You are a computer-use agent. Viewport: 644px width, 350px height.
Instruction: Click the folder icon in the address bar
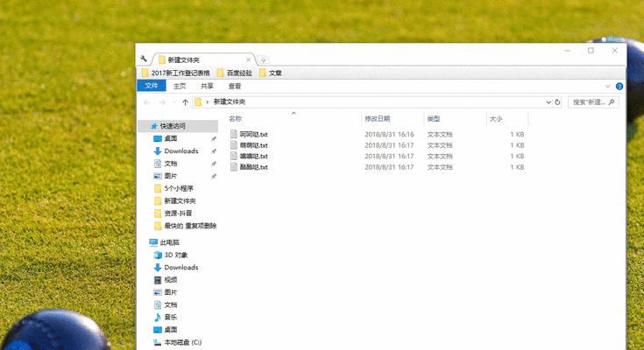(198, 101)
